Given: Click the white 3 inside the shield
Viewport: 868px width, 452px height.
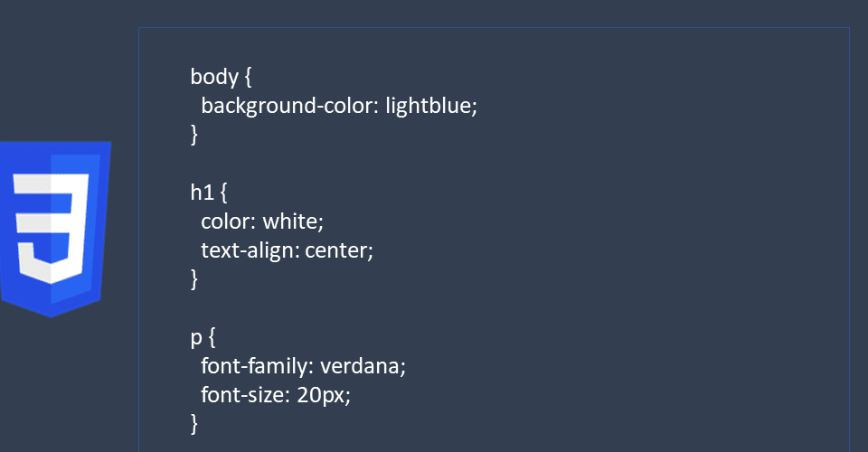Looking at the screenshot, I should (51, 229).
